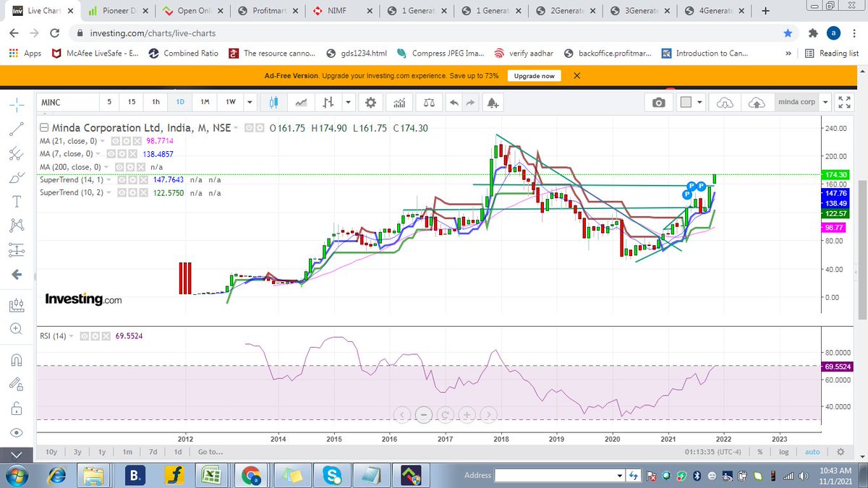The height and width of the screenshot is (488, 868).
Task: Open the RSI (14) dropdown arrow
Action: click(73, 335)
